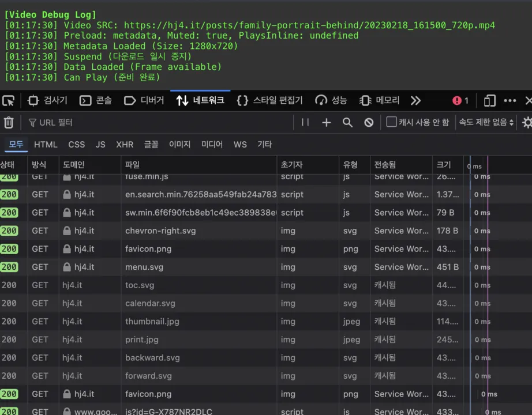Toggle responsive design mode
The width and height of the screenshot is (532, 415).
[489, 101]
